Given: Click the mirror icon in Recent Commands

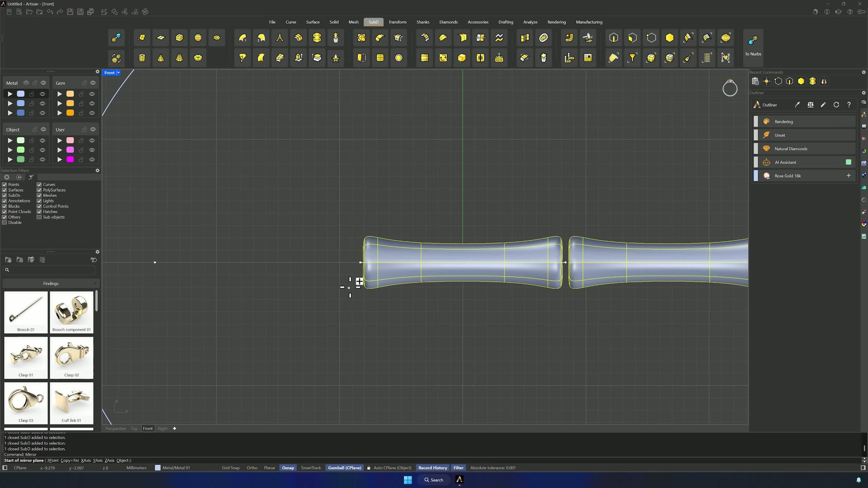Looking at the screenshot, I should coord(824,82).
